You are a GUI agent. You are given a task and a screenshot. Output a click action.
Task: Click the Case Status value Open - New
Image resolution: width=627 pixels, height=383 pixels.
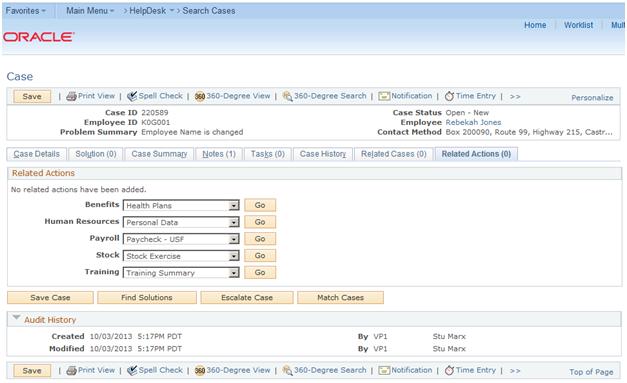point(467,113)
